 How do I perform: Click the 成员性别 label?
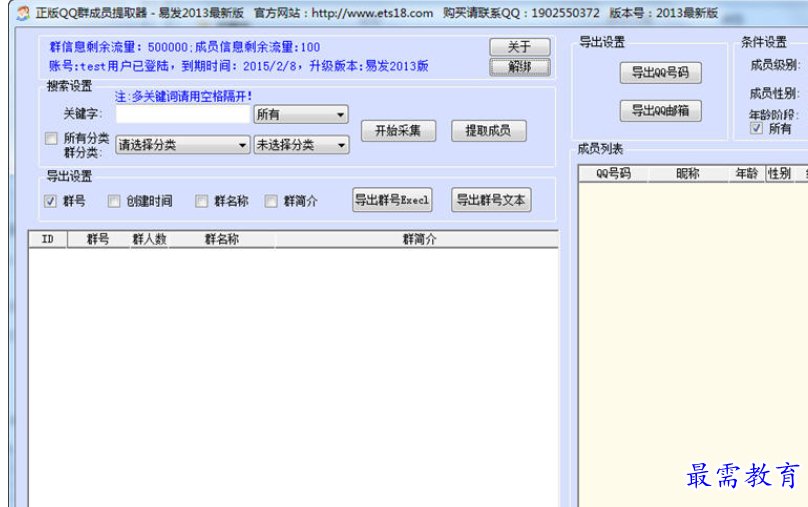[x=775, y=94]
